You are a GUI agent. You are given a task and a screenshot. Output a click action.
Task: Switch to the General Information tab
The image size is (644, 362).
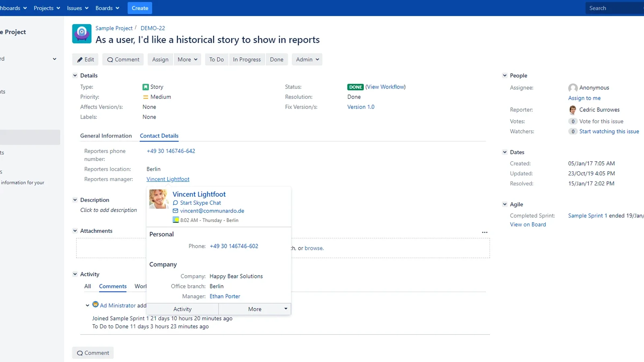pos(106,136)
